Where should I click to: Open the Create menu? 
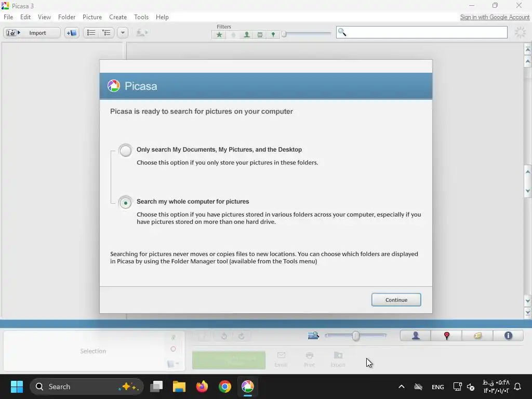[118, 17]
